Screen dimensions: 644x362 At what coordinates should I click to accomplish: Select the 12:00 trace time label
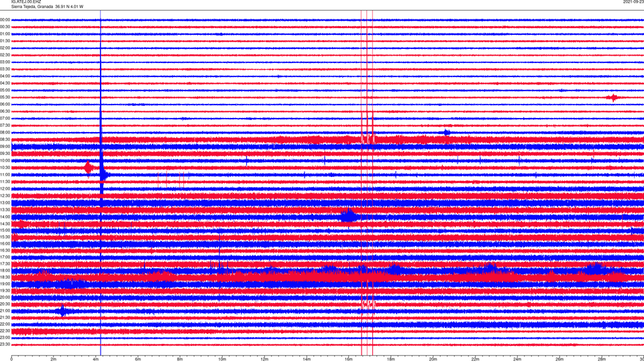click(5, 189)
